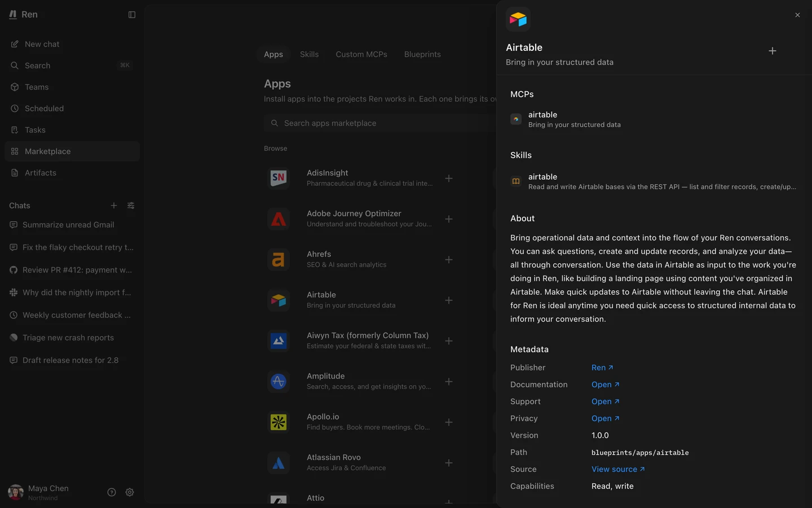Add Aiwyn Tax app via plus icon

pyautogui.click(x=449, y=341)
